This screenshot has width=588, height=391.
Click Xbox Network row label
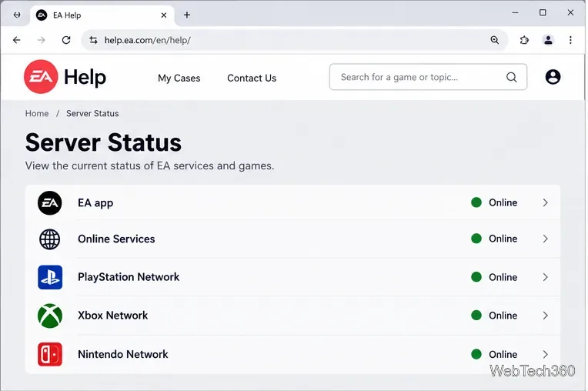[113, 316]
